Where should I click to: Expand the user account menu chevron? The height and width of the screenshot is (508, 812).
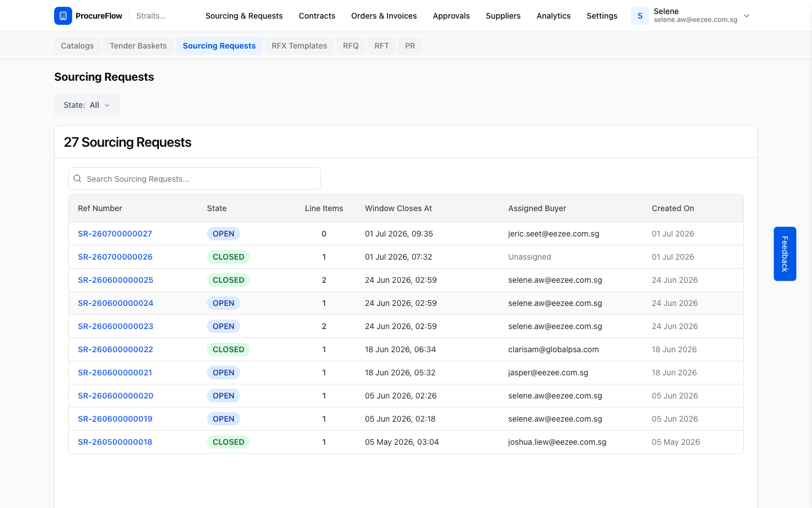tap(747, 16)
